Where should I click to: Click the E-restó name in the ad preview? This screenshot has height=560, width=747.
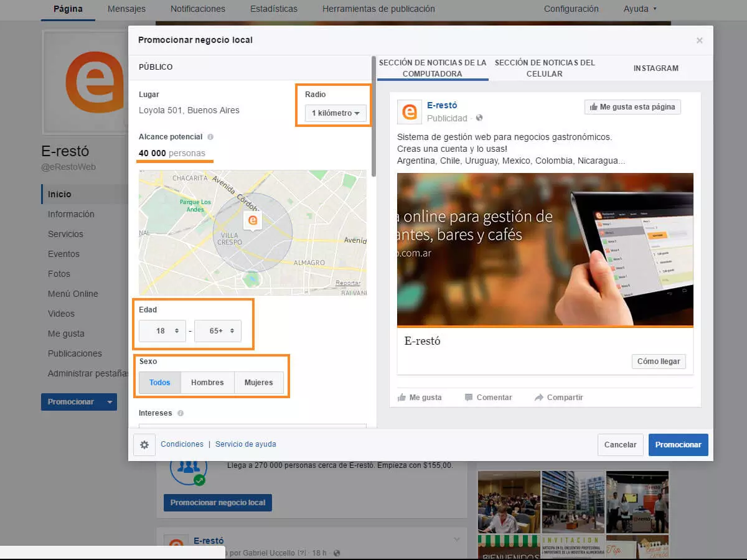pos(442,105)
